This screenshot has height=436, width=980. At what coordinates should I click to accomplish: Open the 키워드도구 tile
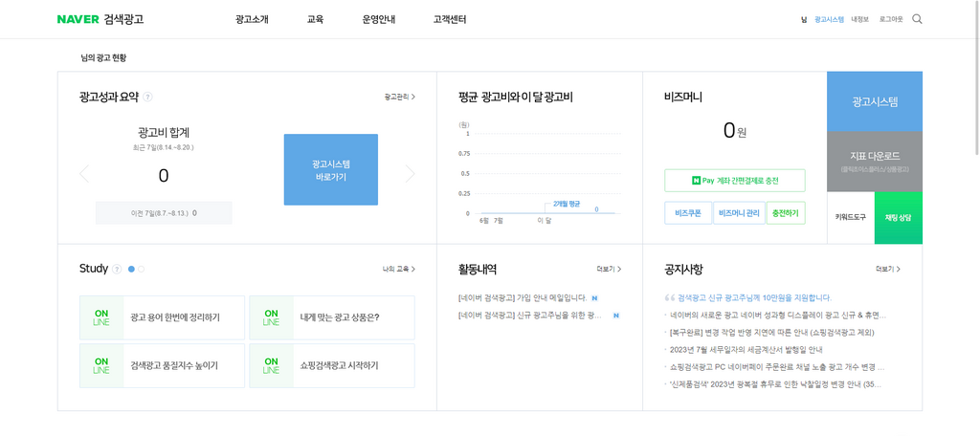[x=851, y=218]
